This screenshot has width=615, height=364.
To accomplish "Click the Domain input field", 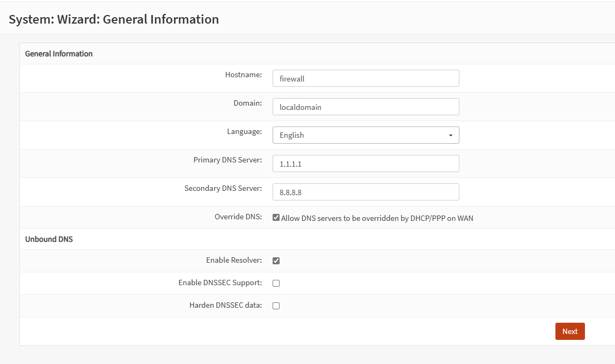I will click(x=365, y=107).
